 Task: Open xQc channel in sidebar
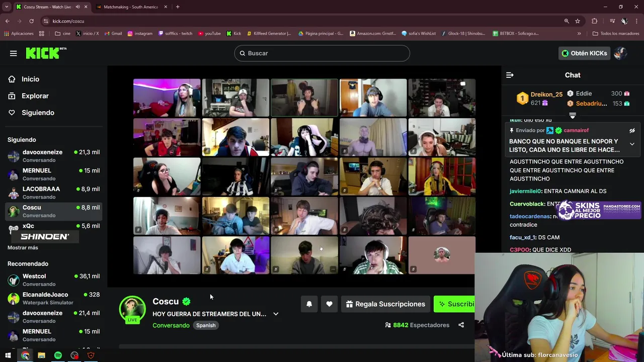point(53,227)
